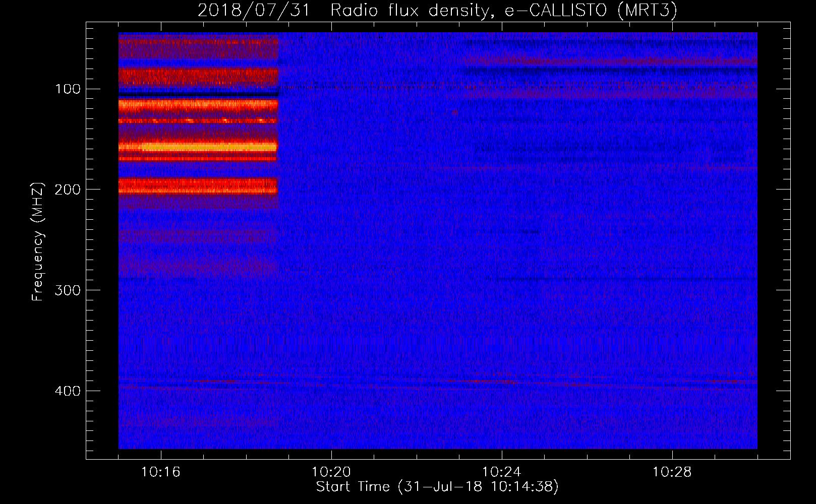Click the 10:20 time tick label

click(331, 472)
